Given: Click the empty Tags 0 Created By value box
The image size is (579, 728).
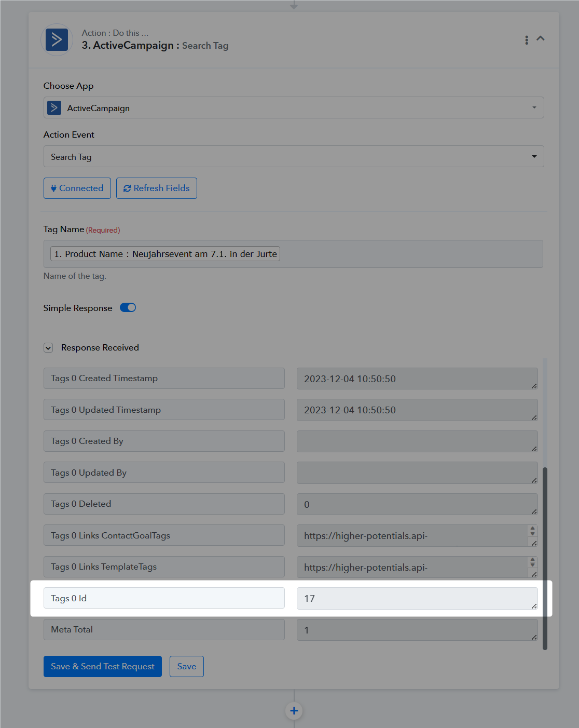Looking at the screenshot, I should 417,441.
